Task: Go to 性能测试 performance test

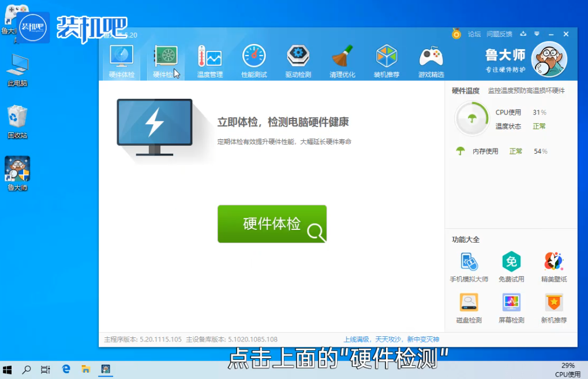Action: 254,62
